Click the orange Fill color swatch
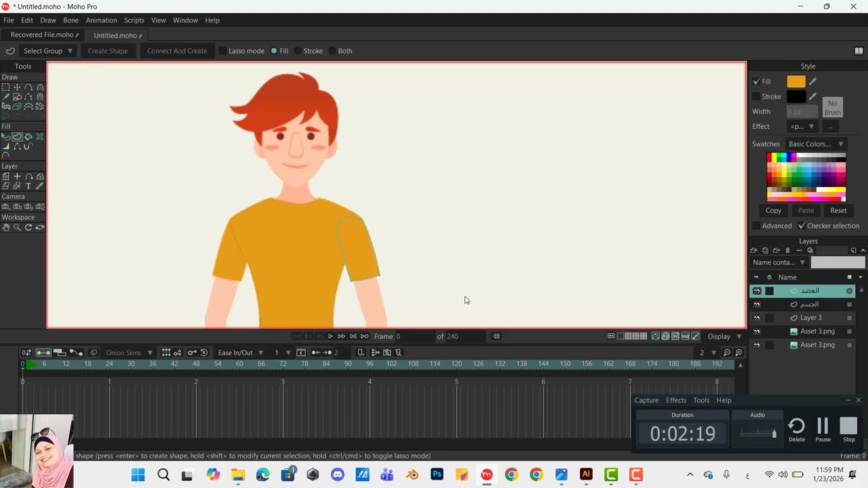This screenshot has height=488, width=868. click(796, 81)
